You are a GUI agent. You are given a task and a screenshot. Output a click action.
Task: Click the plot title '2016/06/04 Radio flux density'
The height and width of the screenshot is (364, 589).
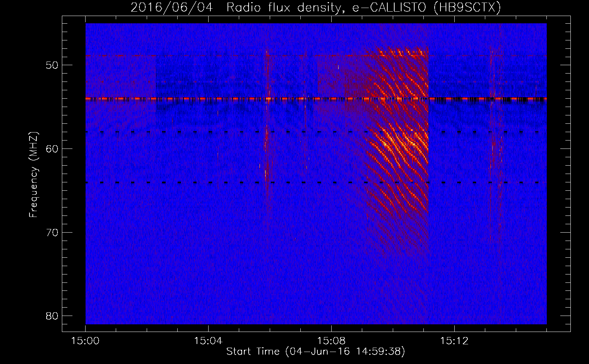[316, 7]
